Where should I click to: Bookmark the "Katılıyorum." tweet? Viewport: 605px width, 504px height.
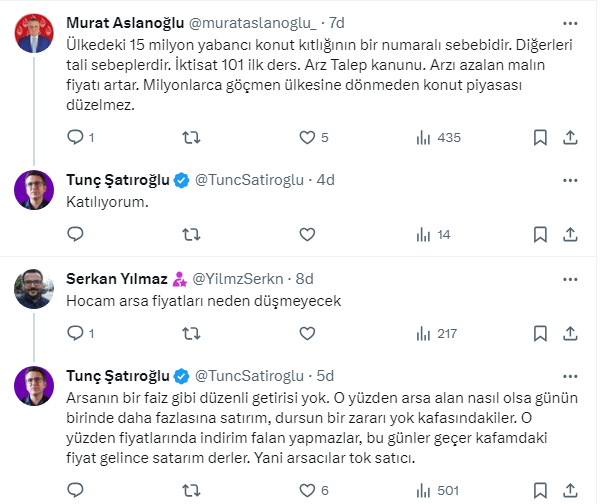tap(541, 234)
